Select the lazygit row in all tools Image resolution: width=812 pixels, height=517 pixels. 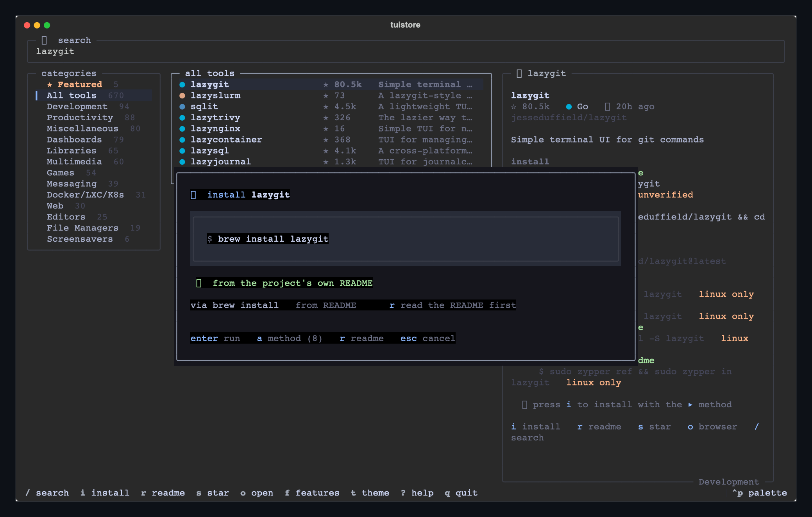click(331, 84)
